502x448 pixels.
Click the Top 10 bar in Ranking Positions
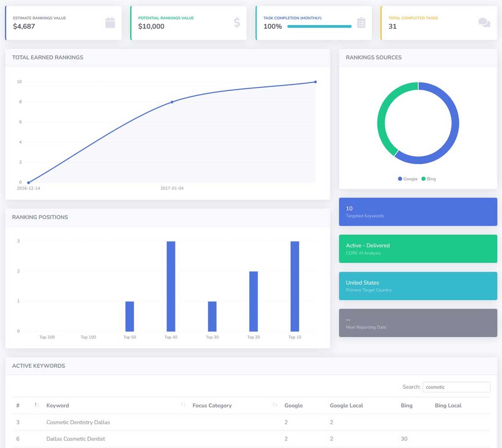295,286
